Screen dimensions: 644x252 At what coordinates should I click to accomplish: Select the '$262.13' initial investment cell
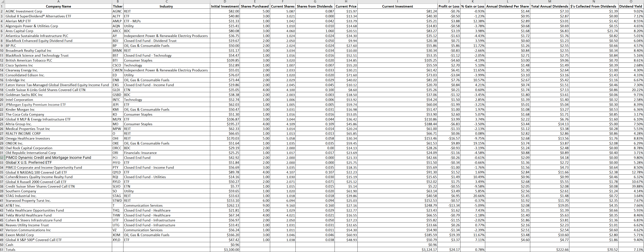pos(225,206)
